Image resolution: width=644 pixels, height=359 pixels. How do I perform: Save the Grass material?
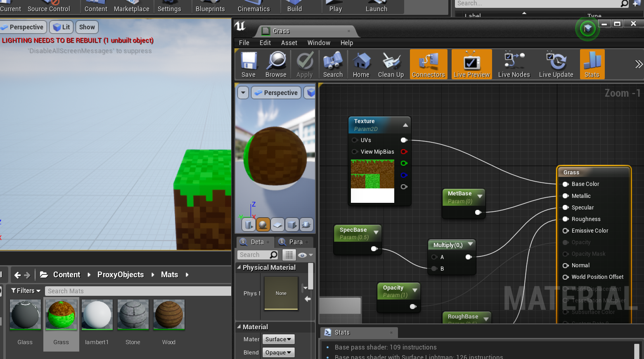(x=249, y=64)
